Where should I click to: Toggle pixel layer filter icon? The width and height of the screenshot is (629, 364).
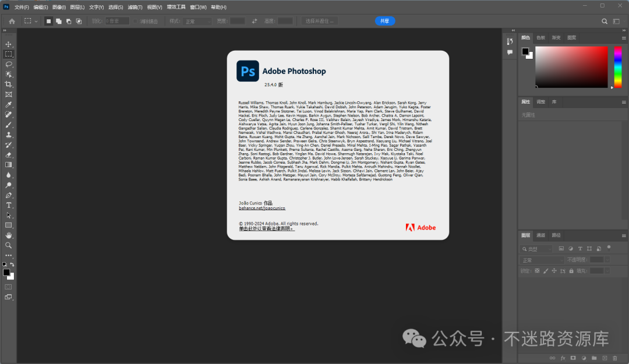(x=561, y=249)
